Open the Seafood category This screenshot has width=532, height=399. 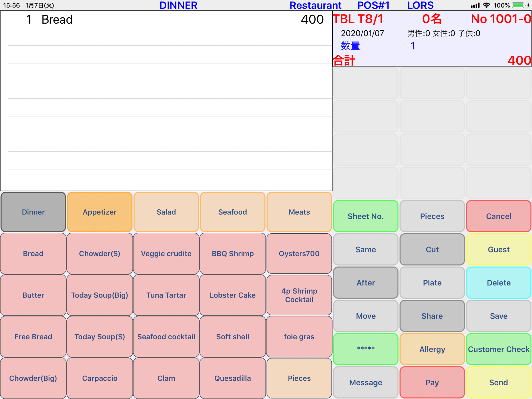click(233, 212)
